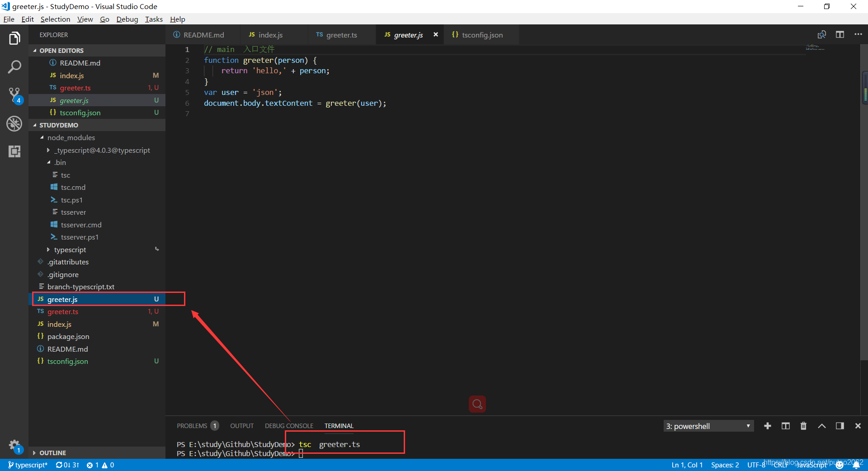Click the open changes icon in editor toolbar
This screenshot has width=868, height=471.
click(x=822, y=35)
